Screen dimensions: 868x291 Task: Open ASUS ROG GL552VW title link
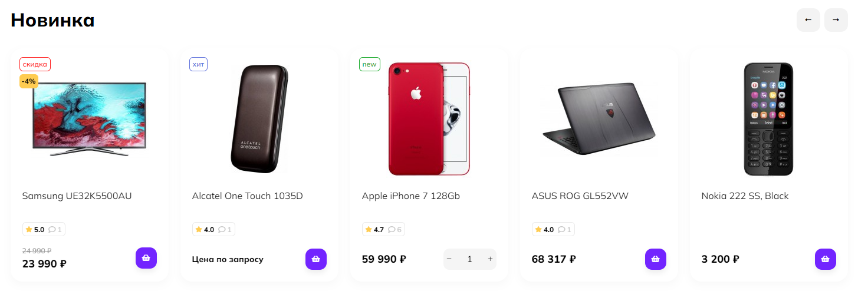(x=580, y=196)
